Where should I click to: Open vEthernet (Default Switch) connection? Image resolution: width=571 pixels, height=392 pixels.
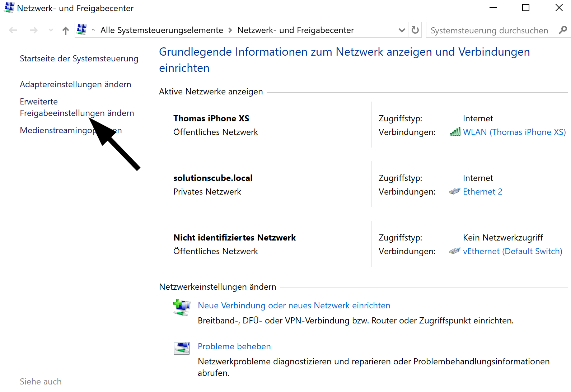click(513, 251)
